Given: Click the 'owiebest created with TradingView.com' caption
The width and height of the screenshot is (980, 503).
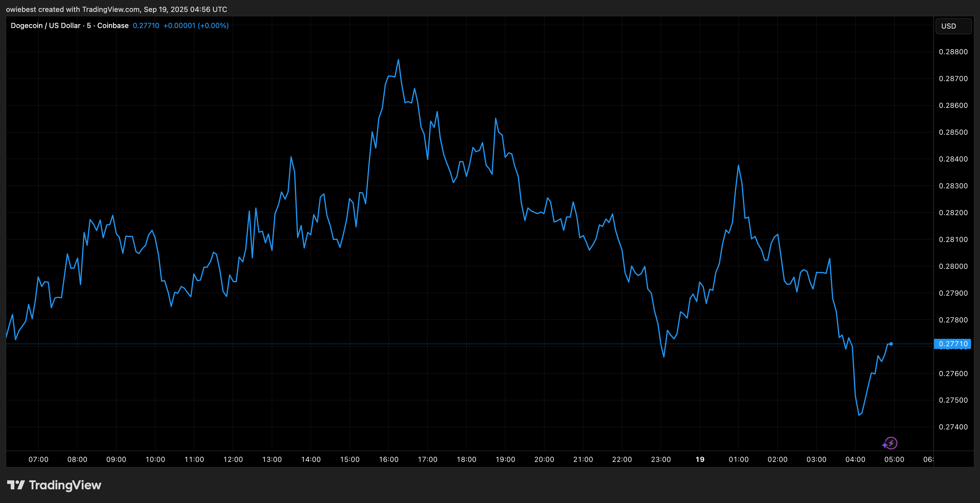Looking at the screenshot, I should point(116,9).
